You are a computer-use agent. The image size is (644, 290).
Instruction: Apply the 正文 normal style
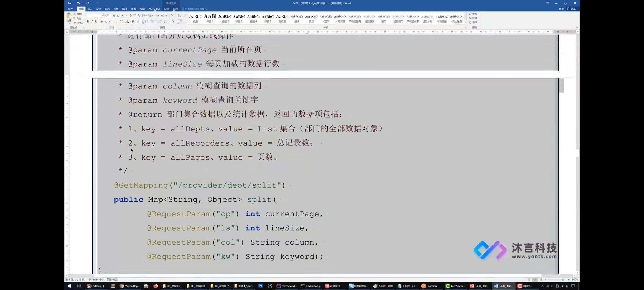tap(326, 18)
